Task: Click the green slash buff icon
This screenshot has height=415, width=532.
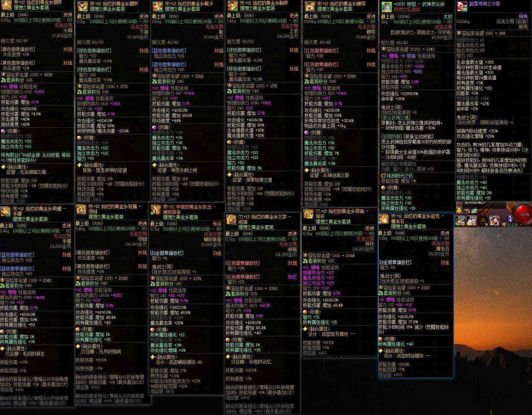Action: (x=474, y=210)
